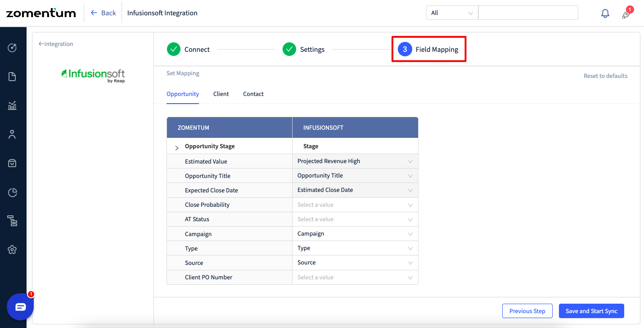
Task: Click the Infusionsoft Integration page title
Action: [x=162, y=13]
